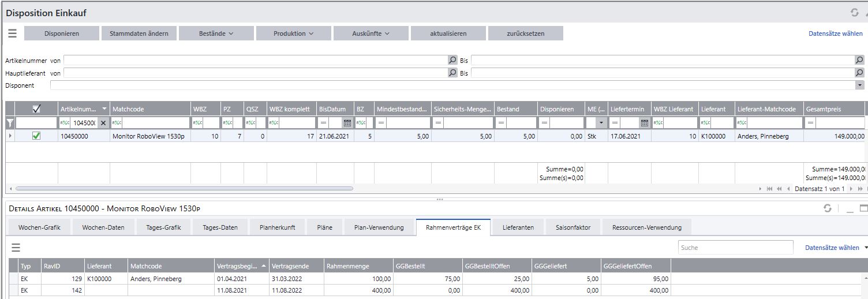
Task: Click the Disponieren button
Action: (x=62, y=33)
